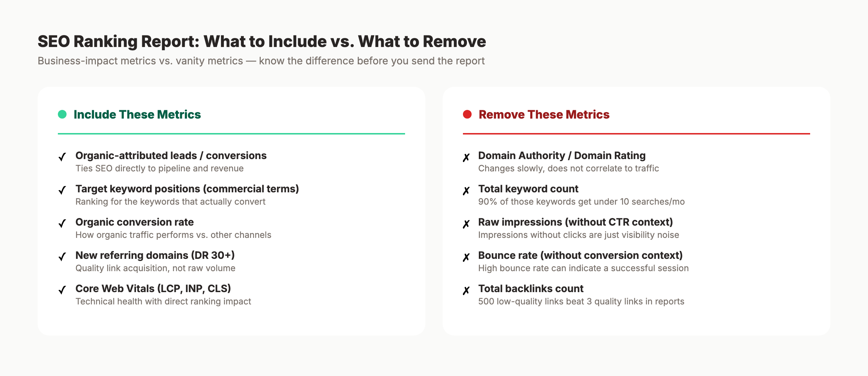868x376 pixels.
Task: Click the green divider line under Include These Metrics
Action: coord(231,133)
